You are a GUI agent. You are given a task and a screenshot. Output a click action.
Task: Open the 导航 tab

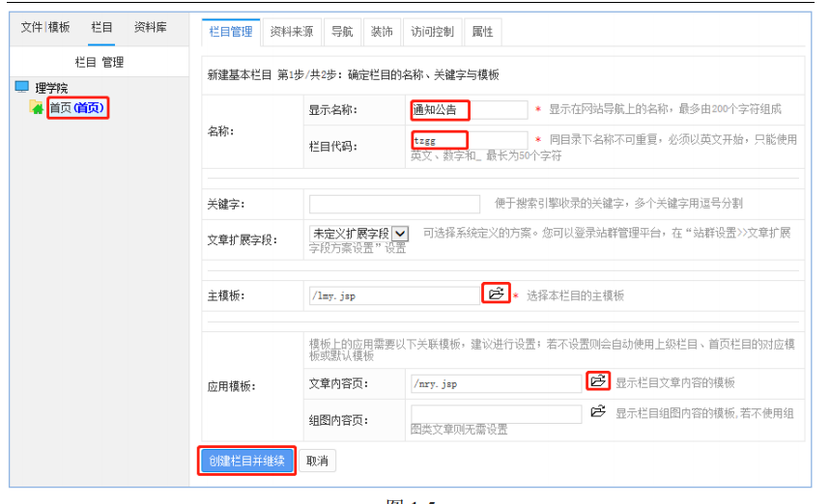point(342,32)
